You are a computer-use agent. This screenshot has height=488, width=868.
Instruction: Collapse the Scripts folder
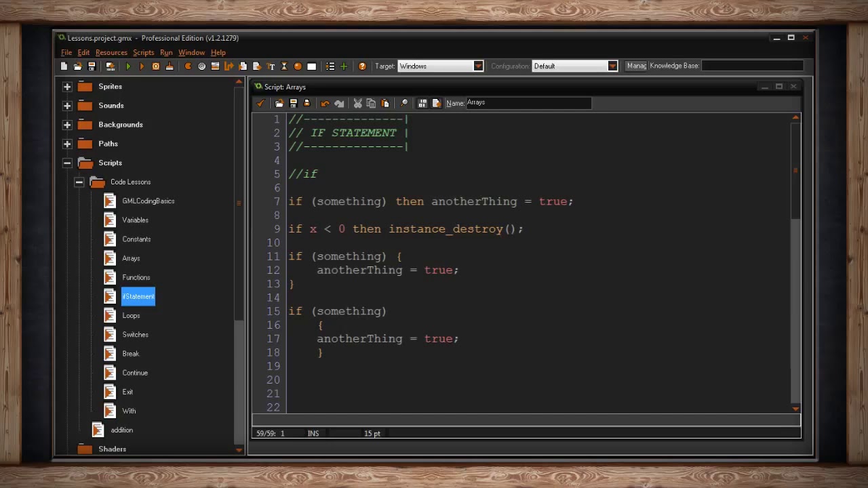(x=67, y=163)
